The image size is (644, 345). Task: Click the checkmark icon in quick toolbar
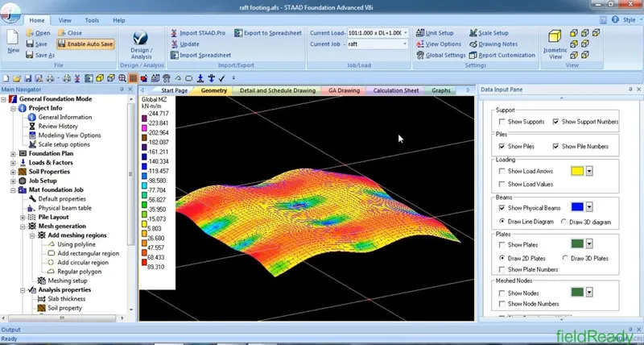[x=222, y=78]
